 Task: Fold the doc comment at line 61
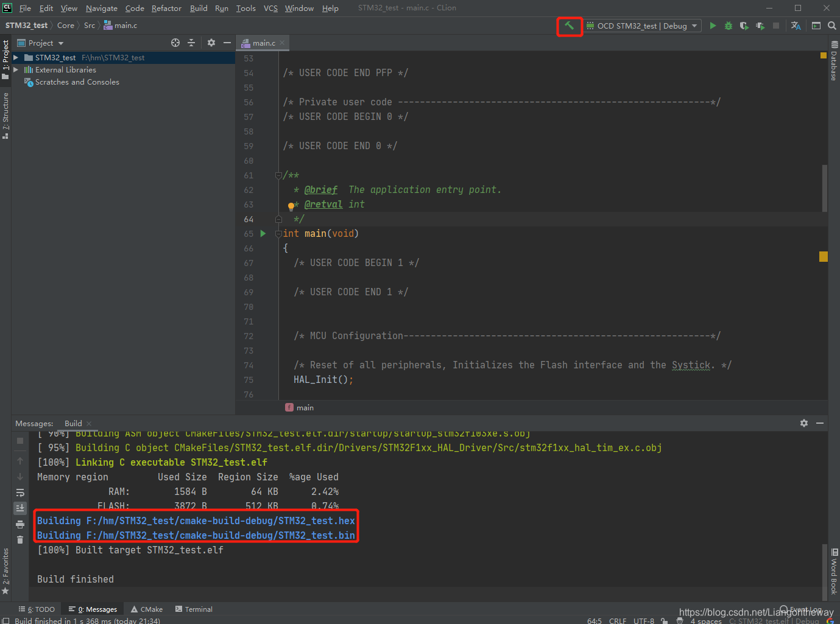[x=278, y=175]
